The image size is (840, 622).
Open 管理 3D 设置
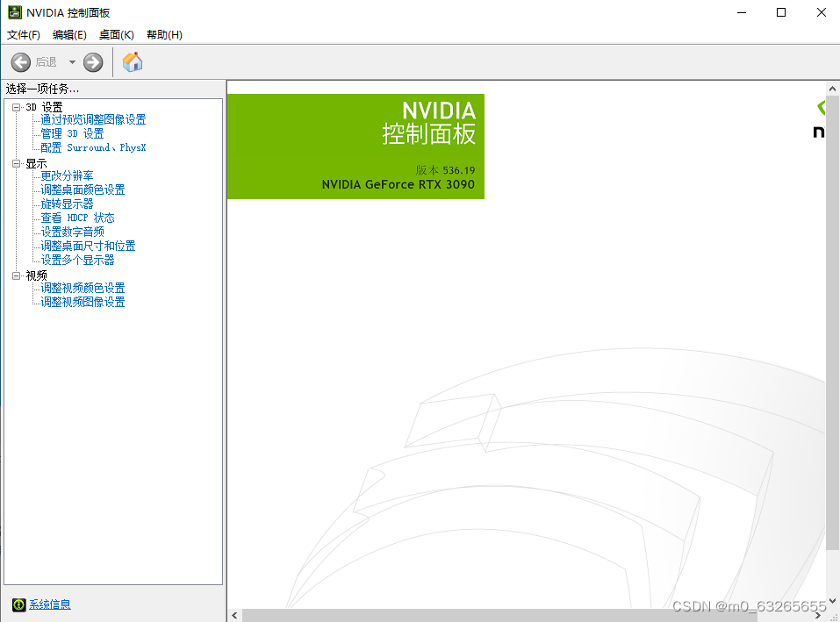pyautogui.click(x=72, y=133)
